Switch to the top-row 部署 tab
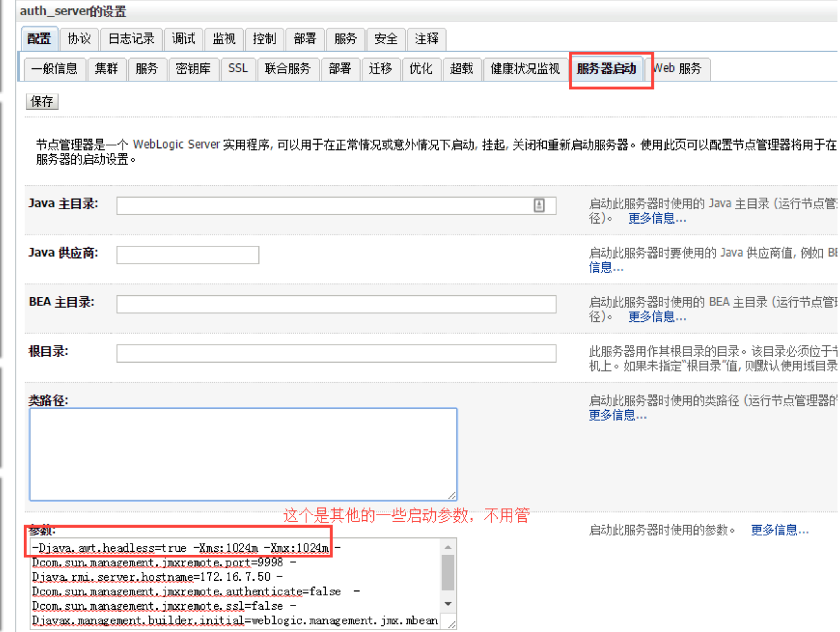The height and width of the screenshot is (632, 840). click(305, 39)
